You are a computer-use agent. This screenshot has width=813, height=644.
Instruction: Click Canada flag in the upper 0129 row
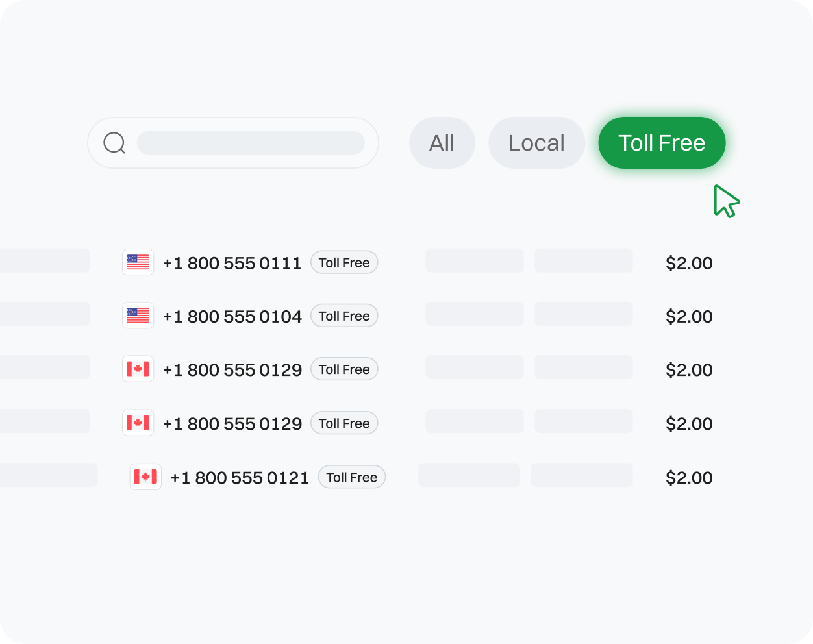[138, 369]
